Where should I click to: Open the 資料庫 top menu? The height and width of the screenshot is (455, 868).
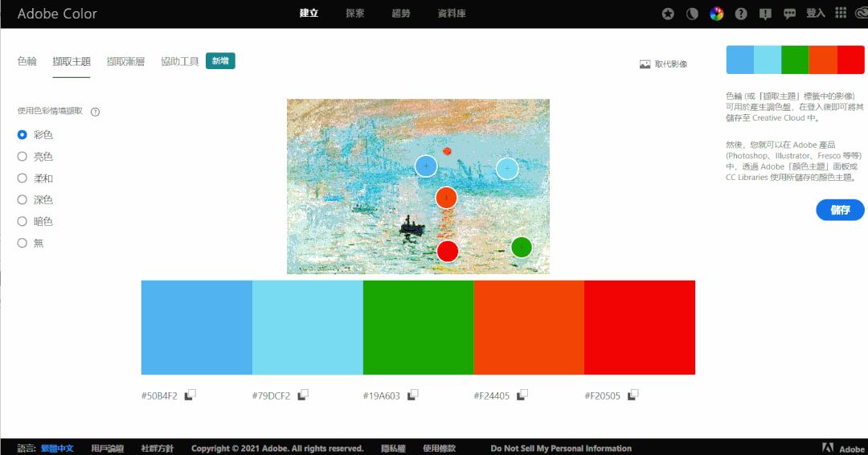pos(452,14)
